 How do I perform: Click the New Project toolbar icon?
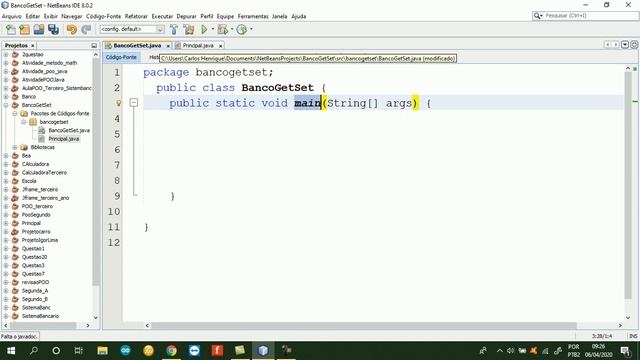click(24, 29)
